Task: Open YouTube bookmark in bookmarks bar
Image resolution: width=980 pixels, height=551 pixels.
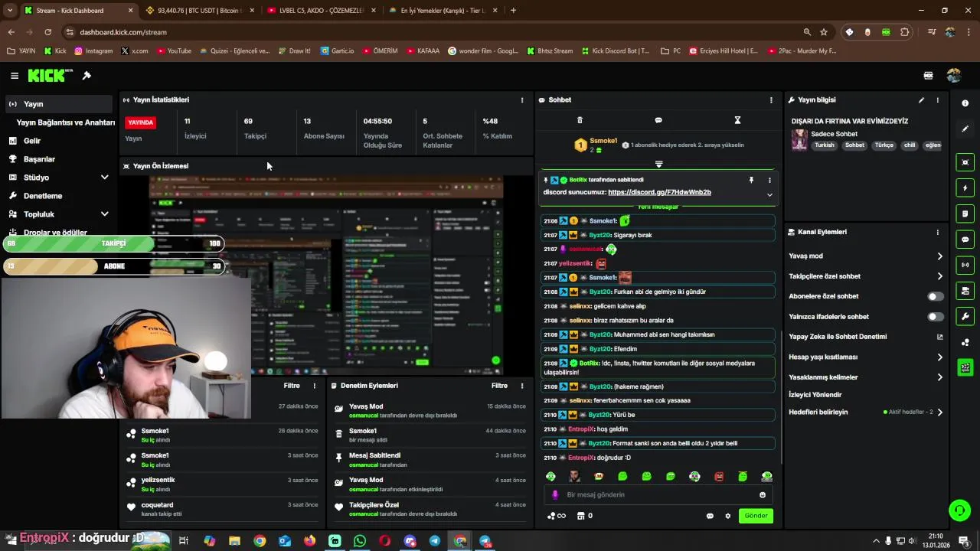Action: point(174,51)
